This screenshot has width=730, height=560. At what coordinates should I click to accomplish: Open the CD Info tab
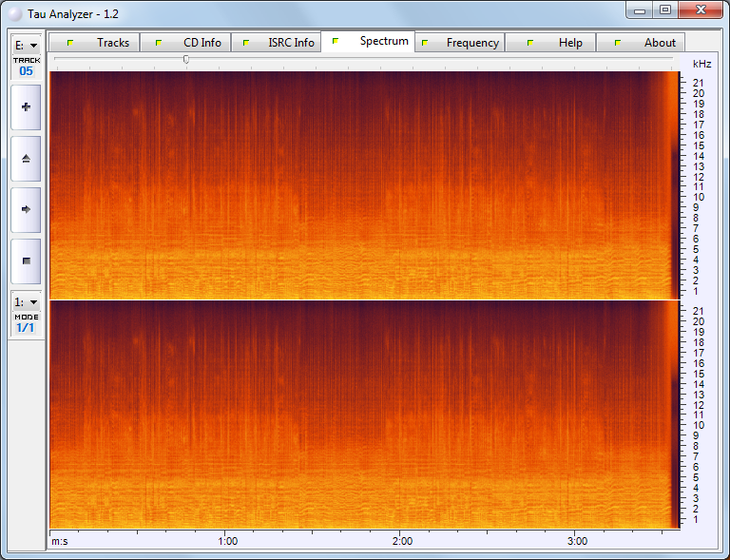click(x=185, y=43)
